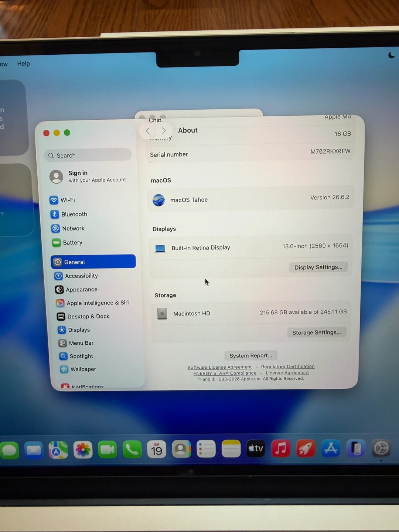Click the Storage Settings... button

point(317,332)
